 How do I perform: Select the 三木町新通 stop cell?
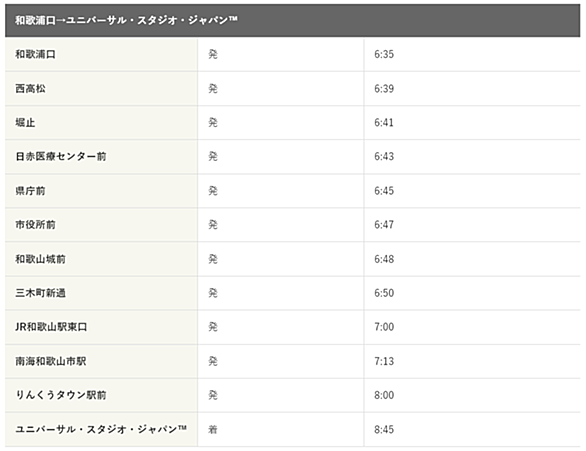point(101,293)
